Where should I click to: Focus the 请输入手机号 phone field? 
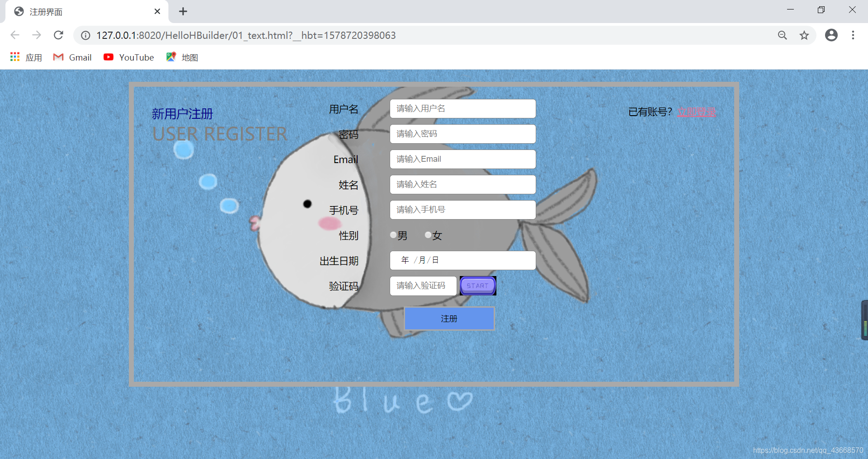pos(463,210)
